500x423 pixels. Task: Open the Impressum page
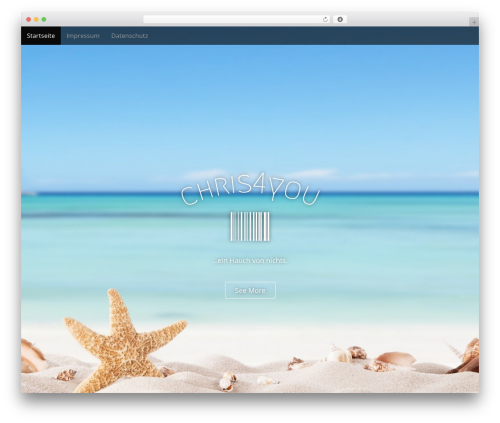coord(83,36)
